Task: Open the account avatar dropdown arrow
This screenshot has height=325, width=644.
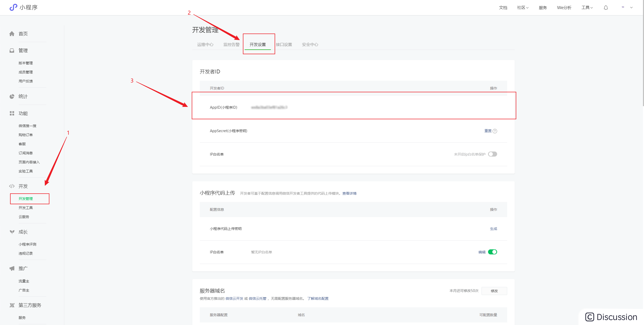Action: click(x=631, y=8)
